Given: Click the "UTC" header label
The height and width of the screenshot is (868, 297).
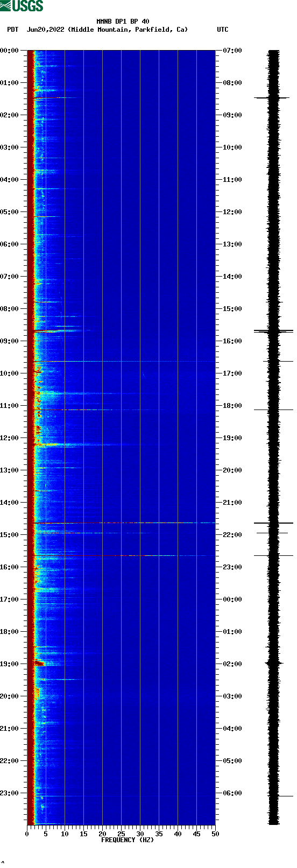Looking at the screenshot, I should click(223, 30).
